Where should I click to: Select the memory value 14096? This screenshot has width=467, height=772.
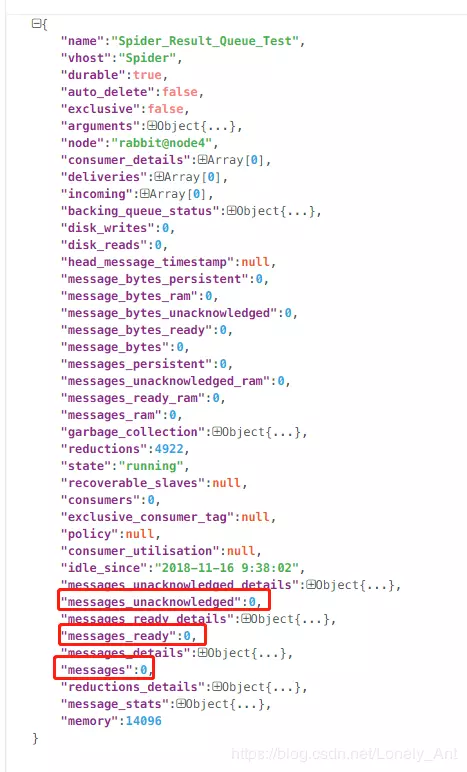144,721
